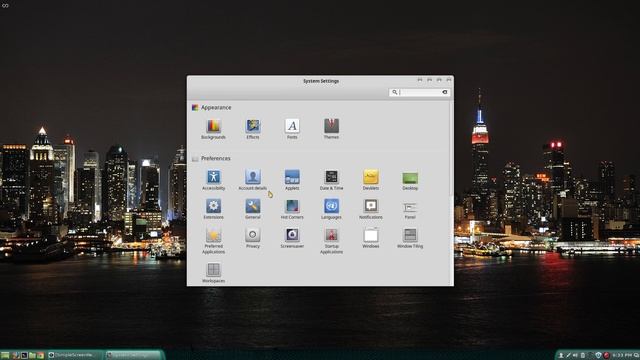Open the main menu in the panel

click(x=5, y=355)
